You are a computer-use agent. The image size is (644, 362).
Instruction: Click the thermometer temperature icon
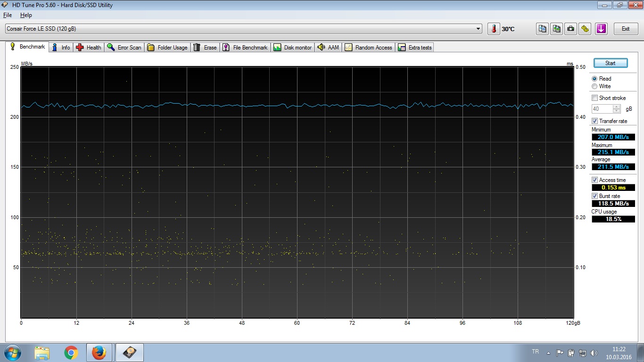pos(494,29)
